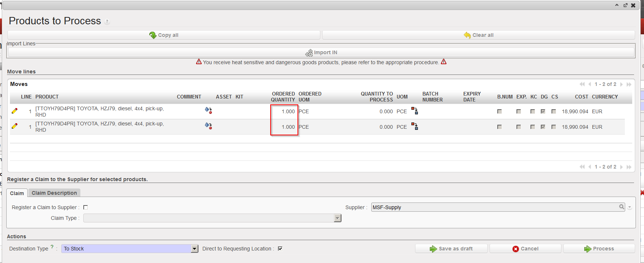
Task: Toggle the DG checkbox in first row
Action: click(x=543, y=111)
